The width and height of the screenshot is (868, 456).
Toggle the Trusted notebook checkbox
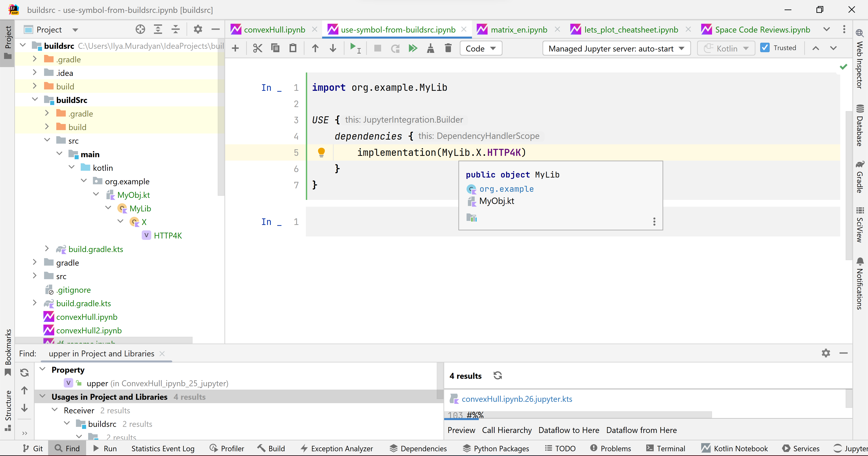point(765,48)
